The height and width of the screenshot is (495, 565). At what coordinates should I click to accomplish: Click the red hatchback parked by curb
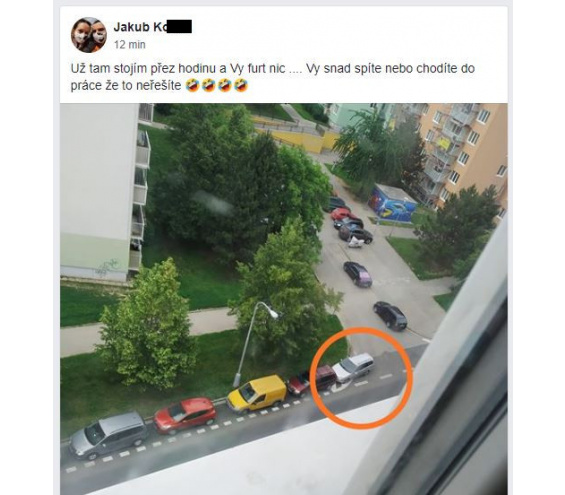tap(185, 415)
